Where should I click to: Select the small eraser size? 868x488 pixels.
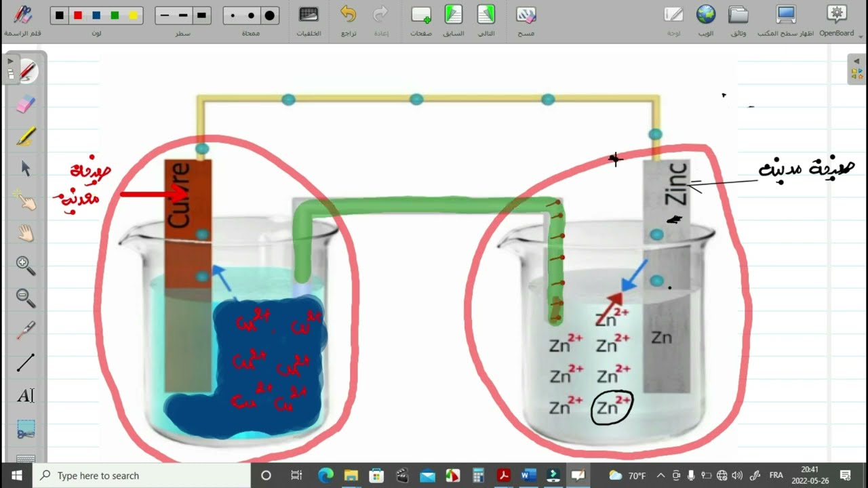[x=233, y=15]
